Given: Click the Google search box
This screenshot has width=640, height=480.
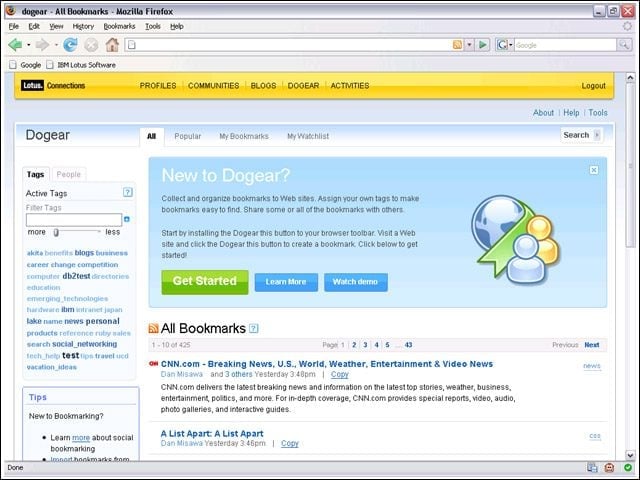Looking at the screenshot, I should click(565, 44).
